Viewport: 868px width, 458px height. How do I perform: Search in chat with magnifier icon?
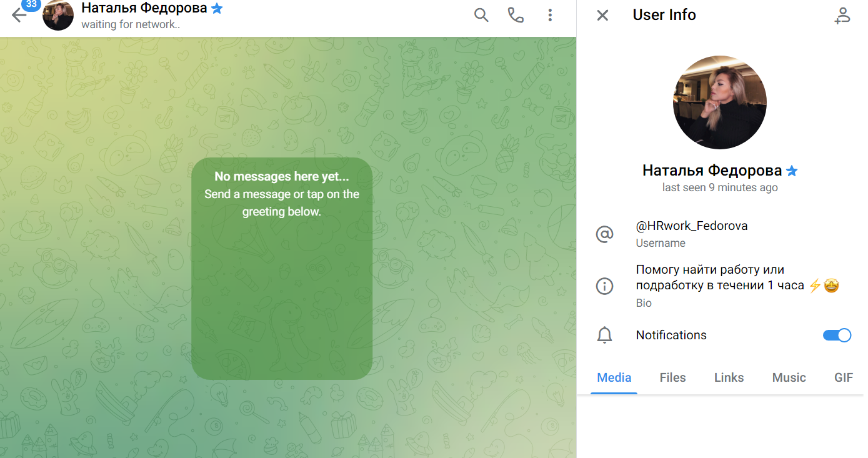point(481,15)
